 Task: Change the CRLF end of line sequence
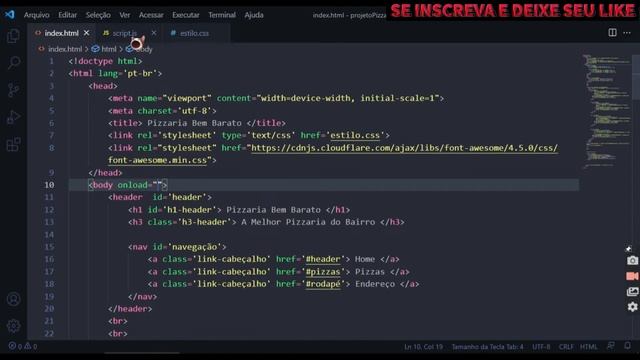(x=566, y=347)
